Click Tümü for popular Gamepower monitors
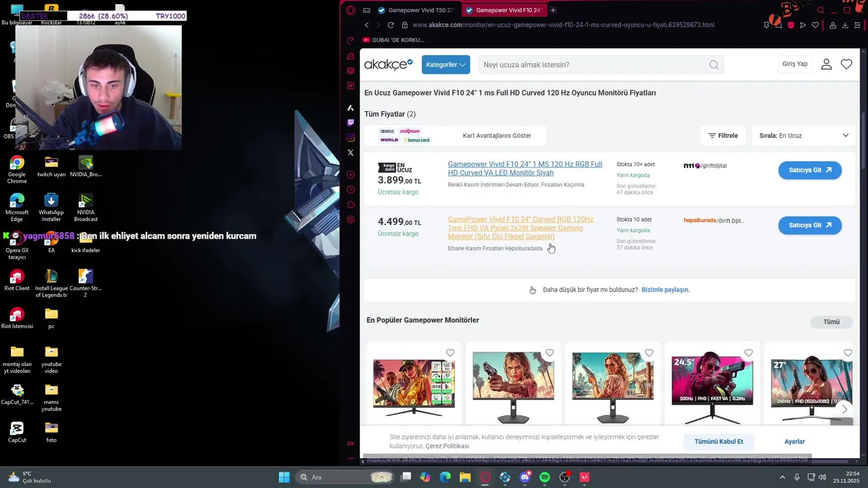 pos(831,322)
